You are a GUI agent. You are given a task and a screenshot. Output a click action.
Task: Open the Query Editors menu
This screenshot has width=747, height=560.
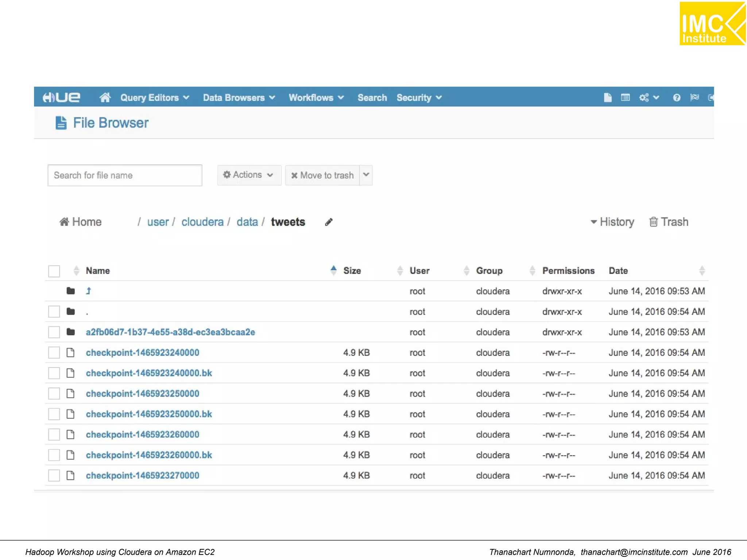pyautogui.click(x=155, y=97)
